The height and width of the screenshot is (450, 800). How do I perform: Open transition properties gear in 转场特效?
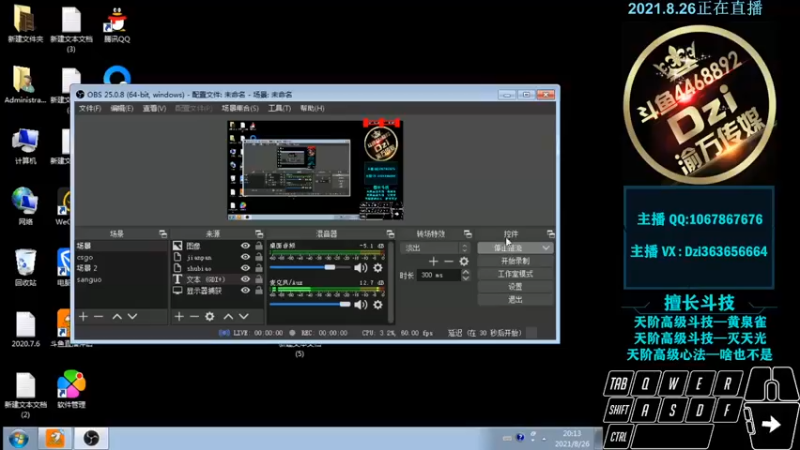pyautogui.click(x=464, y=261)
